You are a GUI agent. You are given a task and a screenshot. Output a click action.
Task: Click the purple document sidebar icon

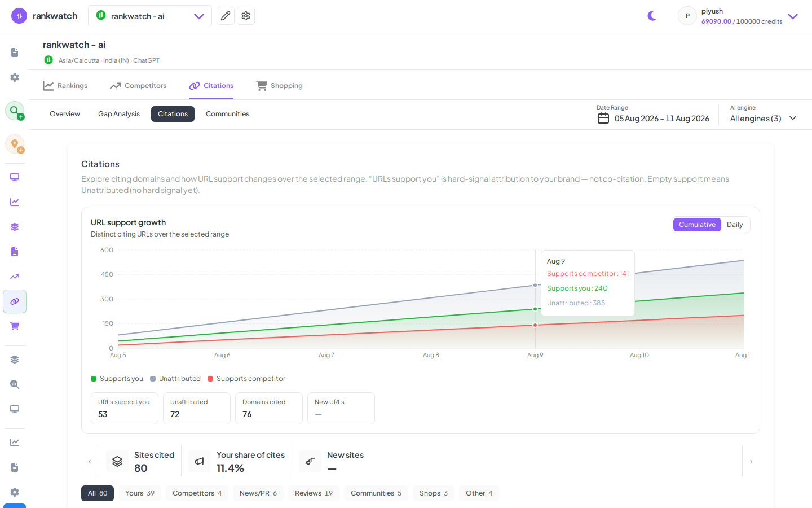[x=15, y=252]
